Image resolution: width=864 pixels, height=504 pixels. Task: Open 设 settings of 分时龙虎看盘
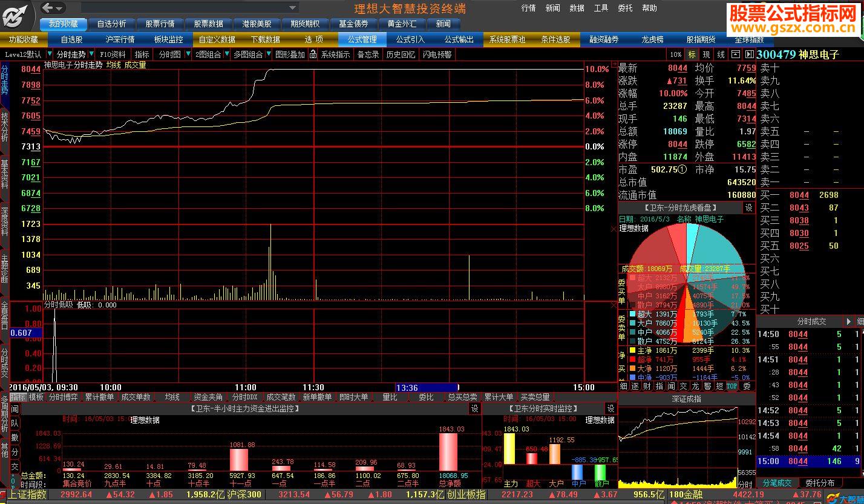coord(748,208)
